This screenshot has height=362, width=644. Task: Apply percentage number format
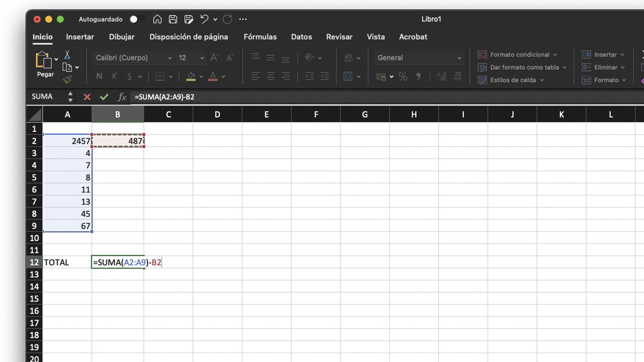[x=403, y=77]
